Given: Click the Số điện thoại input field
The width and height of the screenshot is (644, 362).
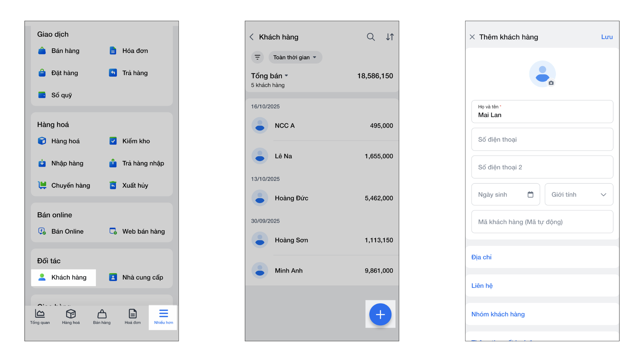Looking at the screenshot, I should (x=542, y=139).
